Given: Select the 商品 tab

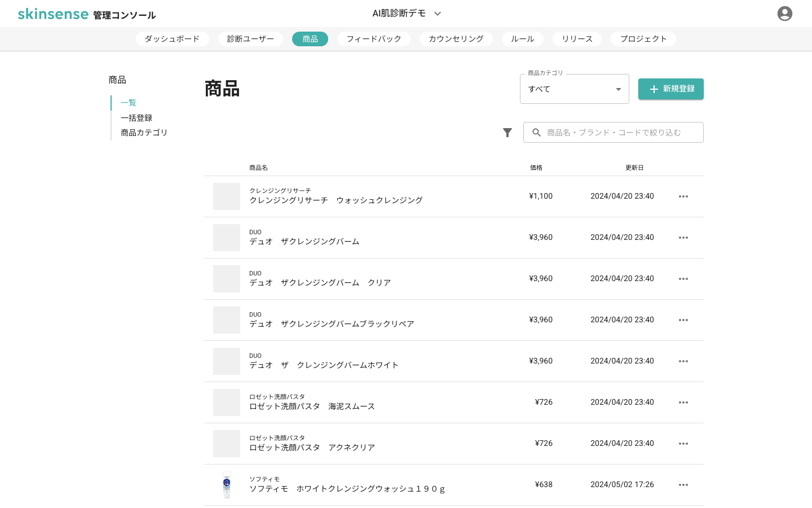Looking at the screenshot, I should [x=310, y=39].
